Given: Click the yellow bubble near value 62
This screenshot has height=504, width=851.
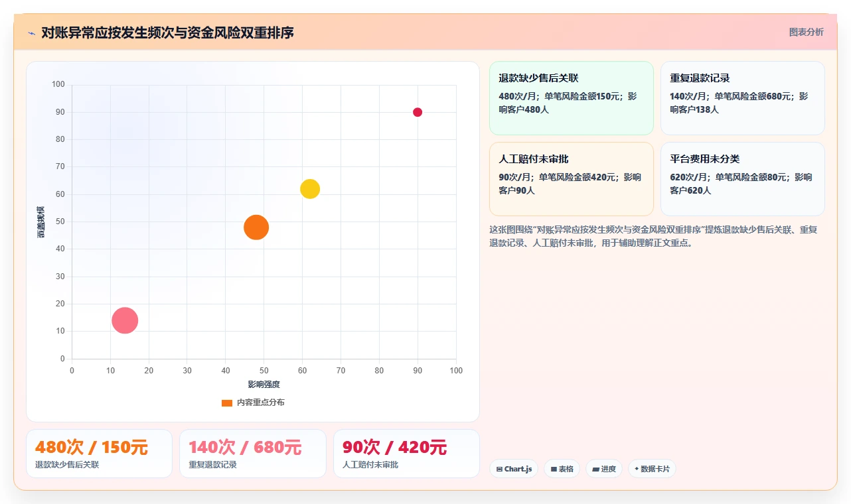Looking at the screenshot, I should click(310, 189).
